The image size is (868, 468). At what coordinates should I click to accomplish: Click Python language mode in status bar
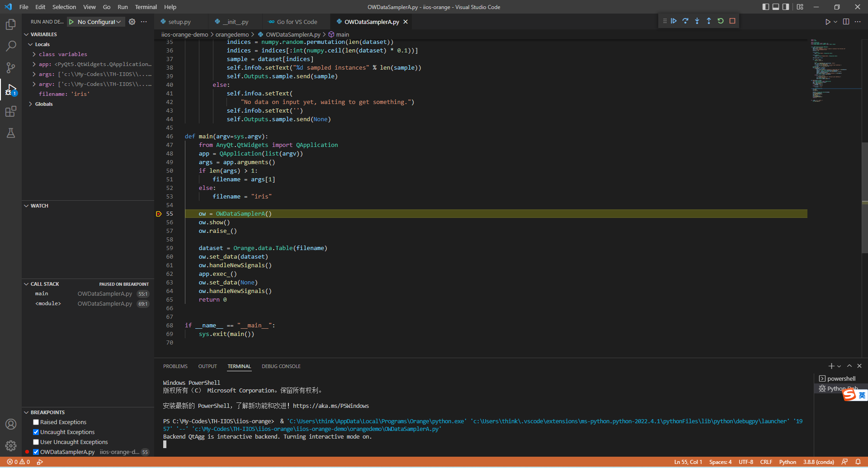[788, 462]
